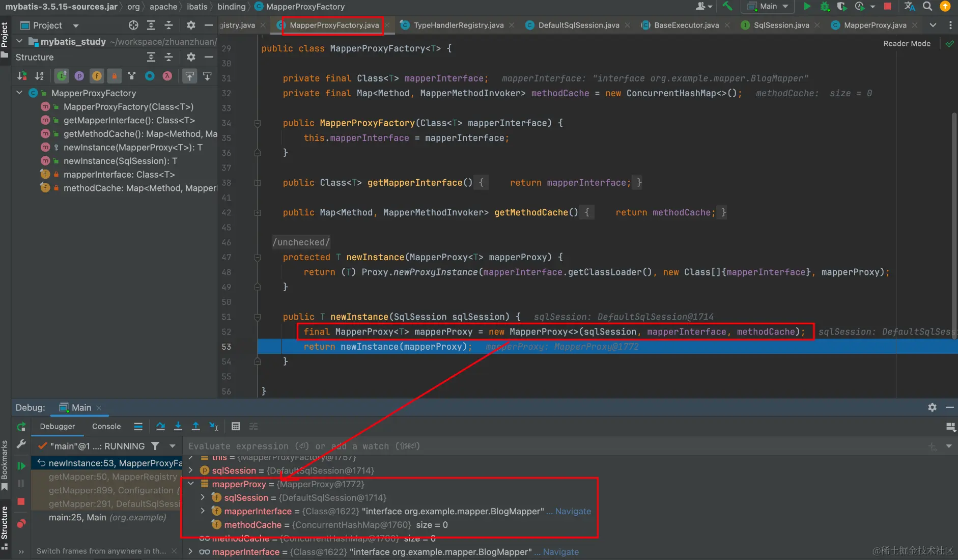The height and width of the screenshot is (560, 958).
Task: Click the Evaluate expression input field
Action: [x=555, y=446]
